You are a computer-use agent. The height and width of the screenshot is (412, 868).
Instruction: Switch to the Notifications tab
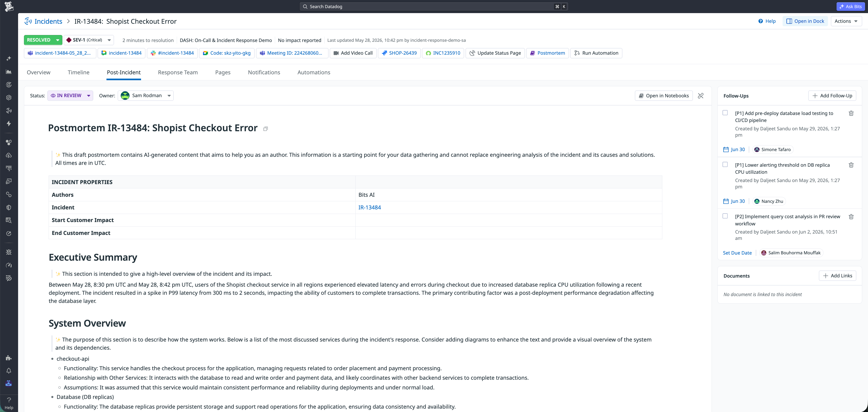pyautogui.click(x=264, y=72)
